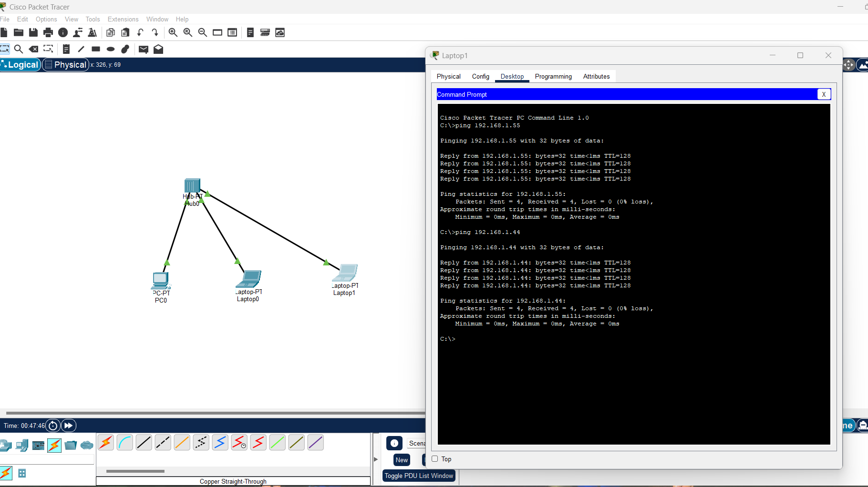Screen dimensions: 868x487
Task: Pick the light-blue Console cable
Action: tap(125, 443)
